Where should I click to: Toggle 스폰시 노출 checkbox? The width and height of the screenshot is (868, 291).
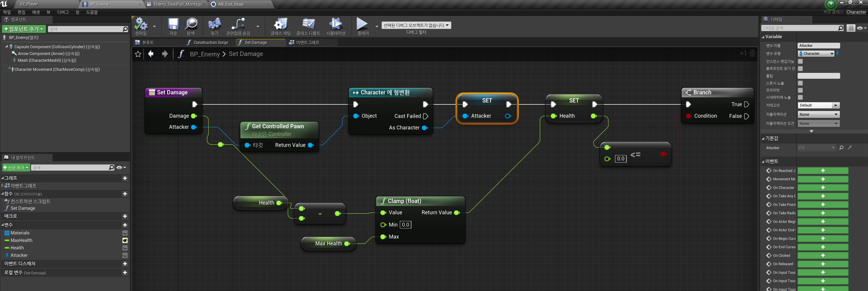point(800,83)
